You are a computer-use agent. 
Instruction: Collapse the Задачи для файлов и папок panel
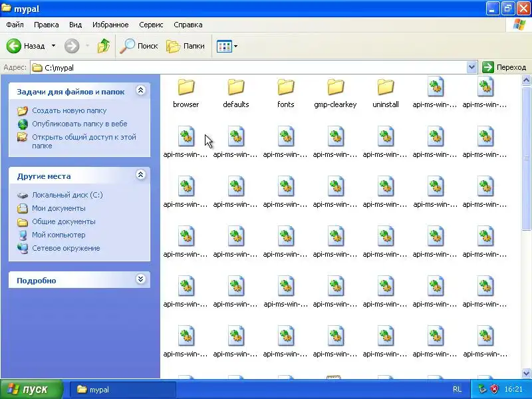140,90
